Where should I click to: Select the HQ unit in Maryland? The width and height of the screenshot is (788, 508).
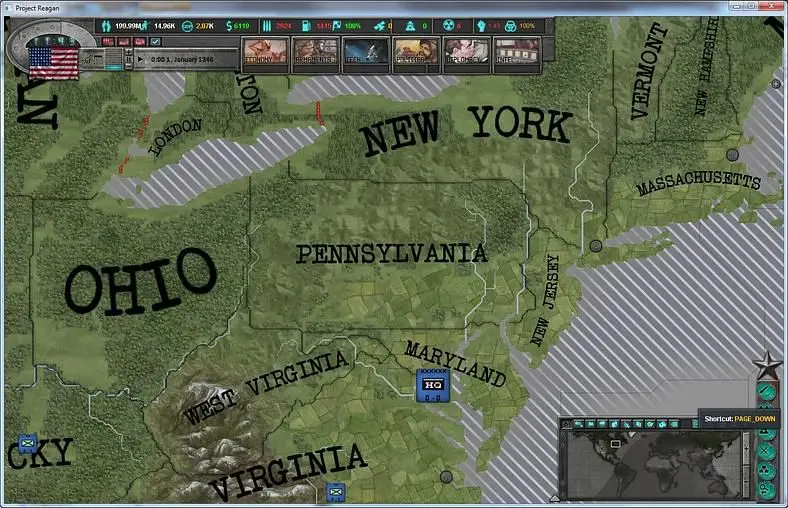point(432,386)
